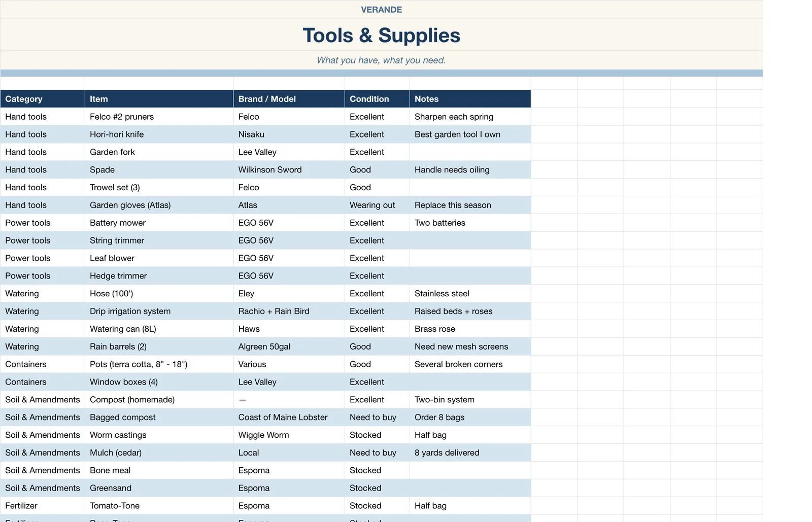Image resolution: width=812 pixels, height=522 pixels.
Task: Click the Hedge trimmer item cell
Action: click(159, 276)
